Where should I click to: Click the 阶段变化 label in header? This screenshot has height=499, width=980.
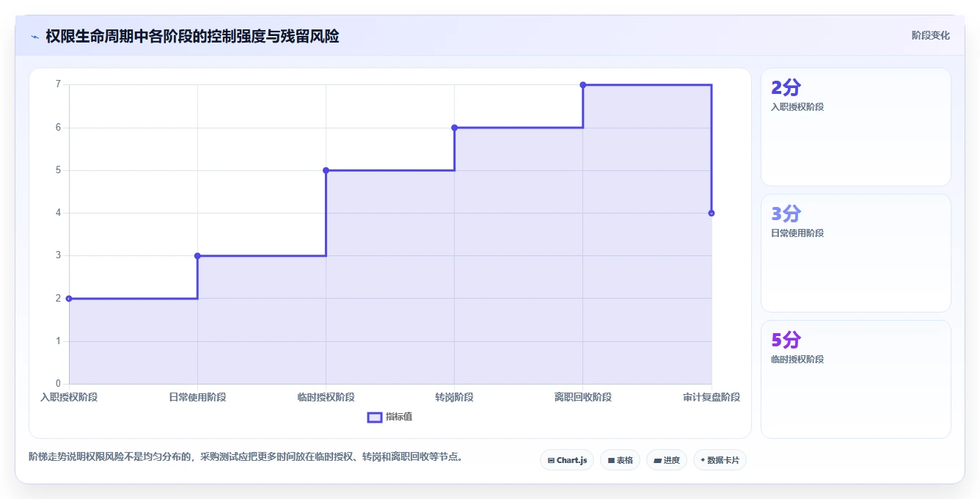pyautogui.click(x=930, y=35)
